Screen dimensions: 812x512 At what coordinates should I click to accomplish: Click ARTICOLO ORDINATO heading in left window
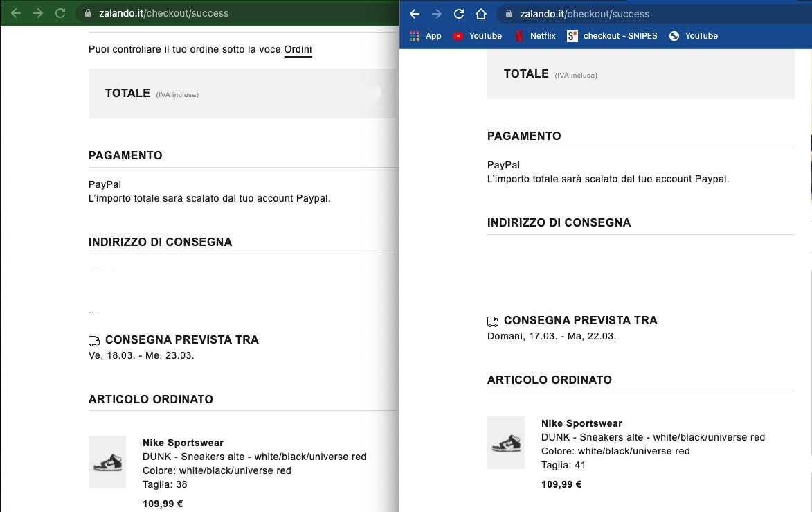(151, 399)
